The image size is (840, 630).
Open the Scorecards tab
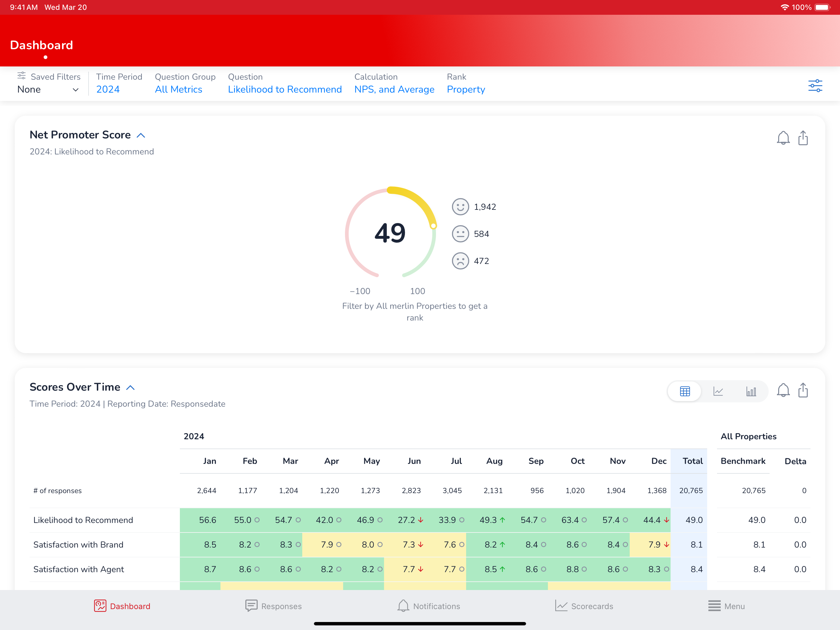(x=584, y=606)
